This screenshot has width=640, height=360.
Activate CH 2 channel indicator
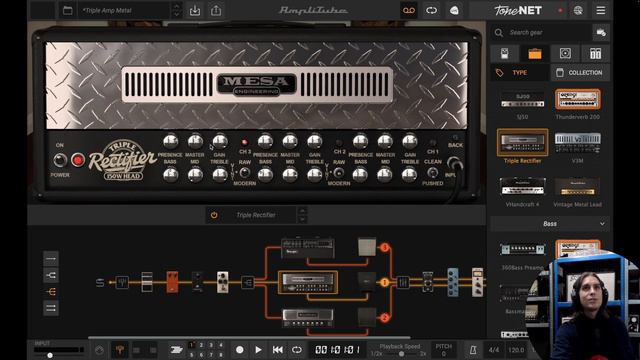339,142
